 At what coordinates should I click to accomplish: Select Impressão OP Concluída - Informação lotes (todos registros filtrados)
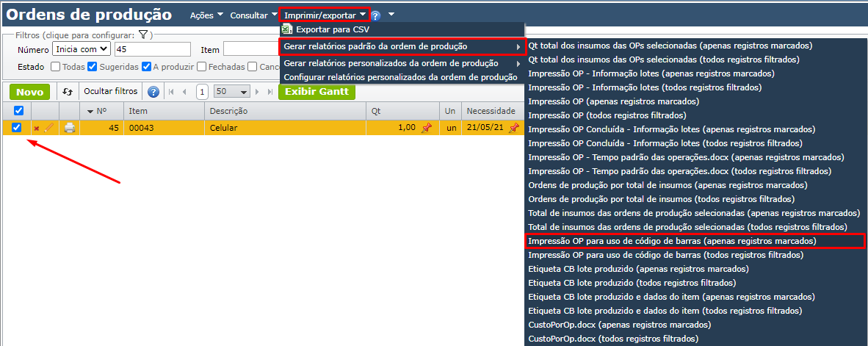665,143
